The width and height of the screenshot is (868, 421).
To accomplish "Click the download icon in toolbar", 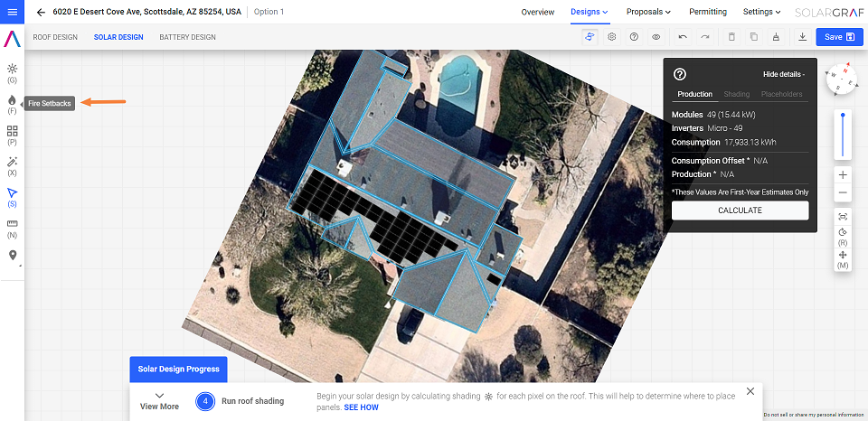I will point(802,37).
